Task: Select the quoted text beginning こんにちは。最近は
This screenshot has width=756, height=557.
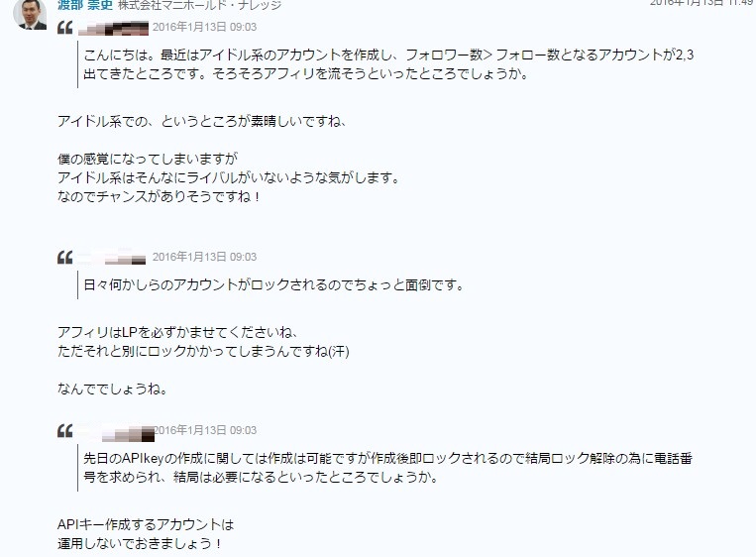Action: pyautogui.click(x=388, y=64)
